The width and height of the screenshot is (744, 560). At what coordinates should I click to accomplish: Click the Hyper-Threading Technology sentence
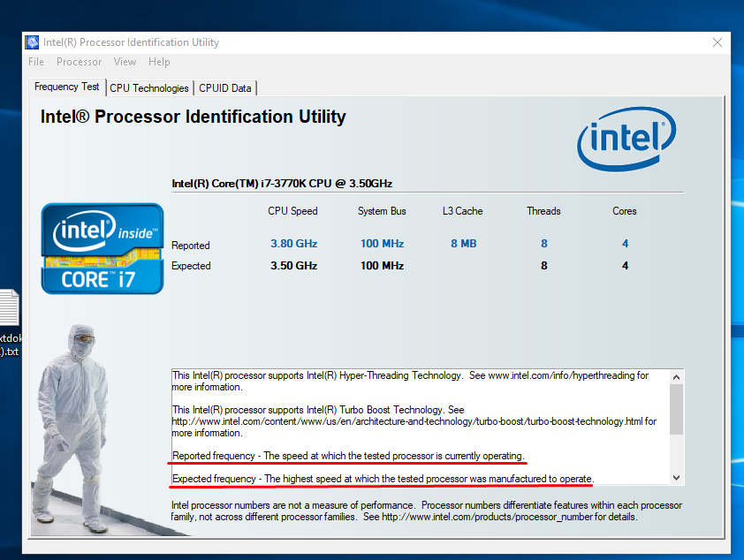tap(410, 382)
